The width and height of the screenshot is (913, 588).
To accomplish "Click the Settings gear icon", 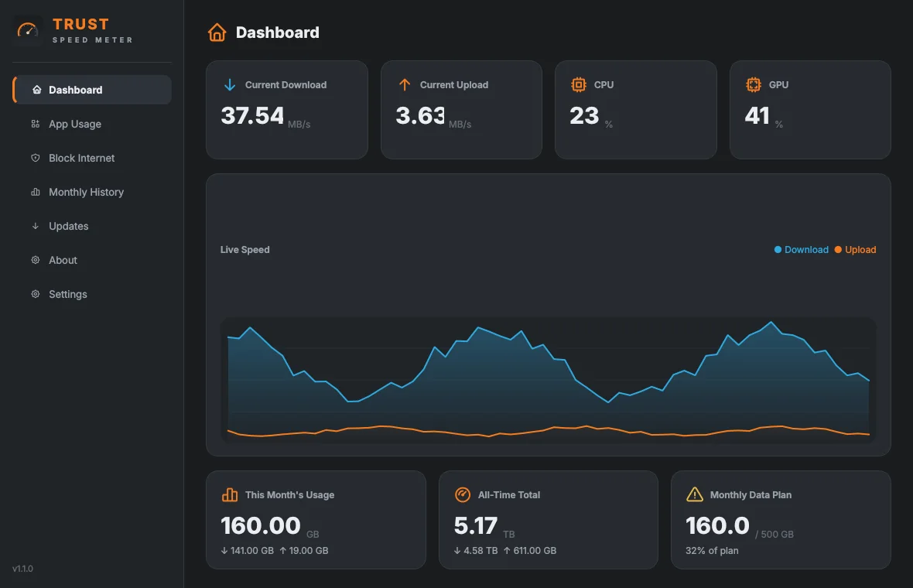I will point(36,294).
